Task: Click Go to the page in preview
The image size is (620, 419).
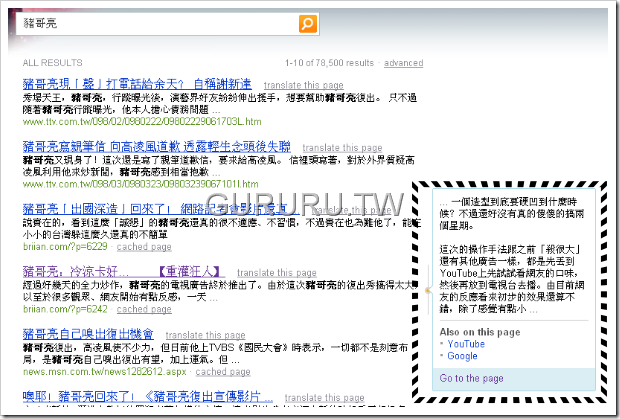Action: click(471, 378)
